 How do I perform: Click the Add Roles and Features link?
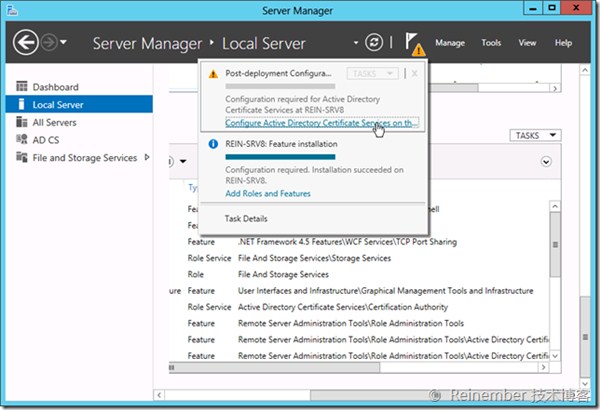(x=267, y=193)
